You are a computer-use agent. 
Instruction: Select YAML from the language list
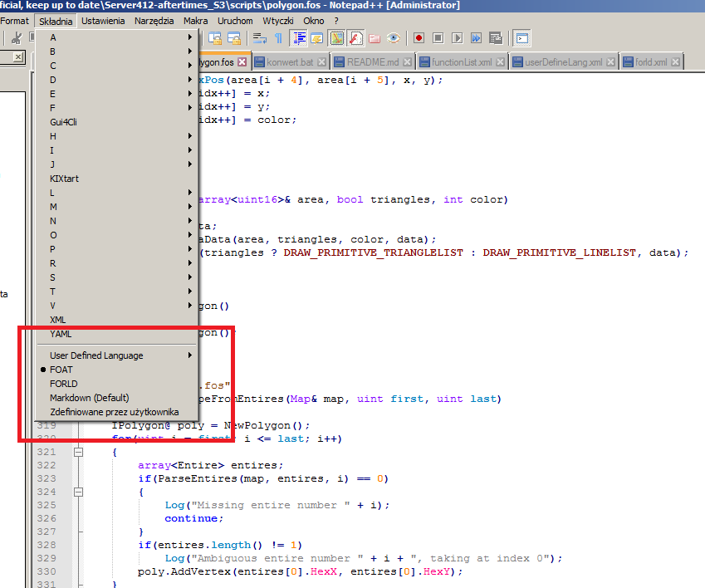(61, 334)
